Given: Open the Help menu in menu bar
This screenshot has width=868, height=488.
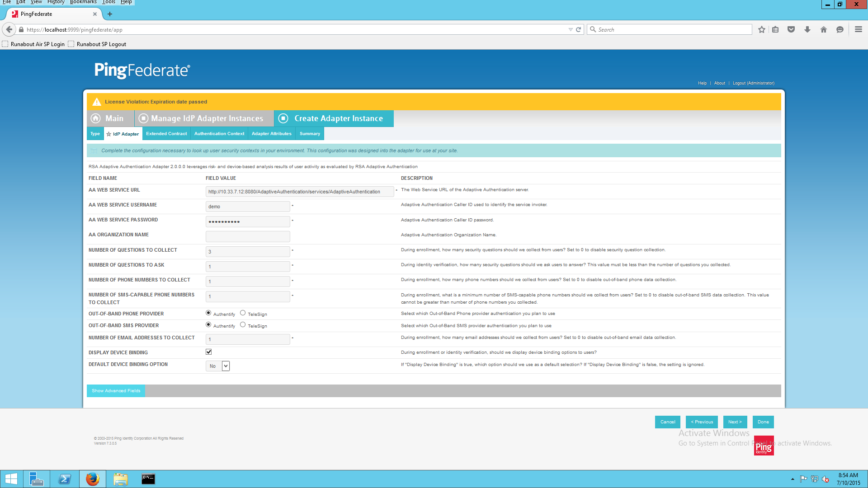Looking at the screenshot, I should (x=126, y=2).
